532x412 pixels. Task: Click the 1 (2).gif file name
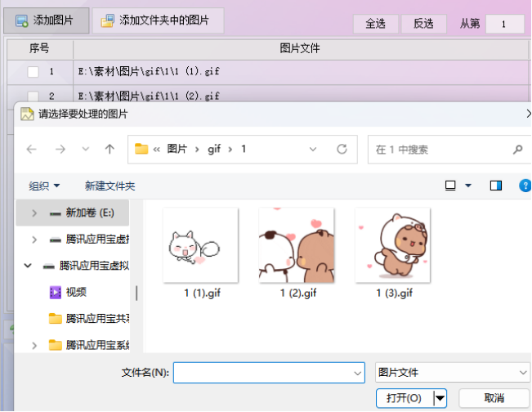[298, 293]
